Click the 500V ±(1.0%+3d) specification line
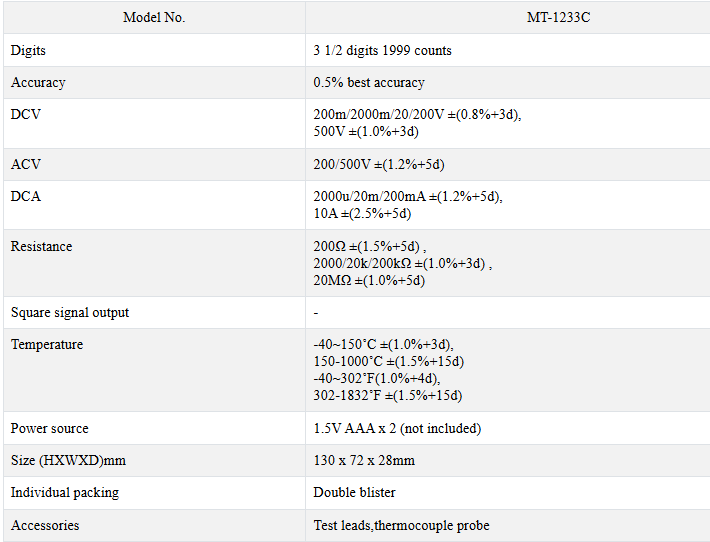Screen dimensions: 710x542 pyautogui.click(x=366, y=131)
